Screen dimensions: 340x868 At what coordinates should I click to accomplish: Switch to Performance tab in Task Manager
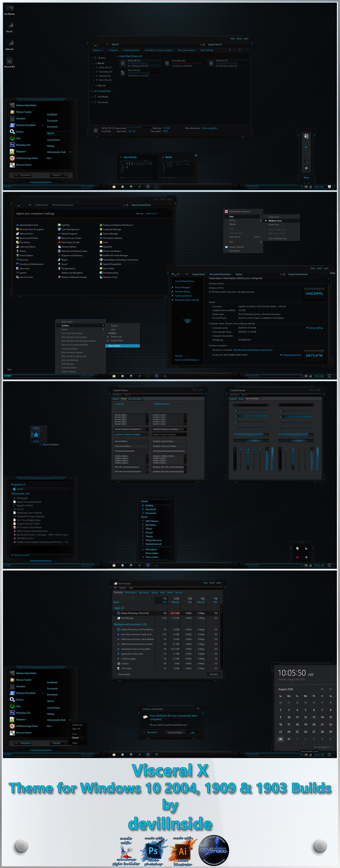(x=131, y=593)
